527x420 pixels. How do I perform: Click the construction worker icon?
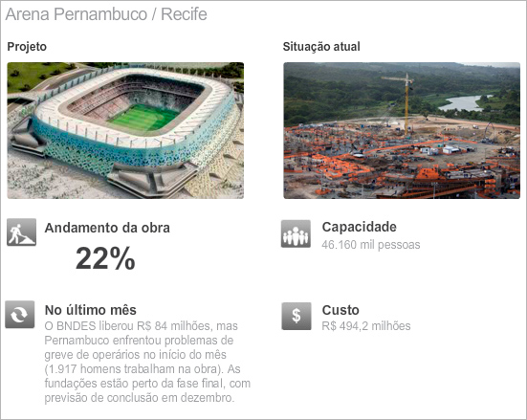(x=21, y=232)
